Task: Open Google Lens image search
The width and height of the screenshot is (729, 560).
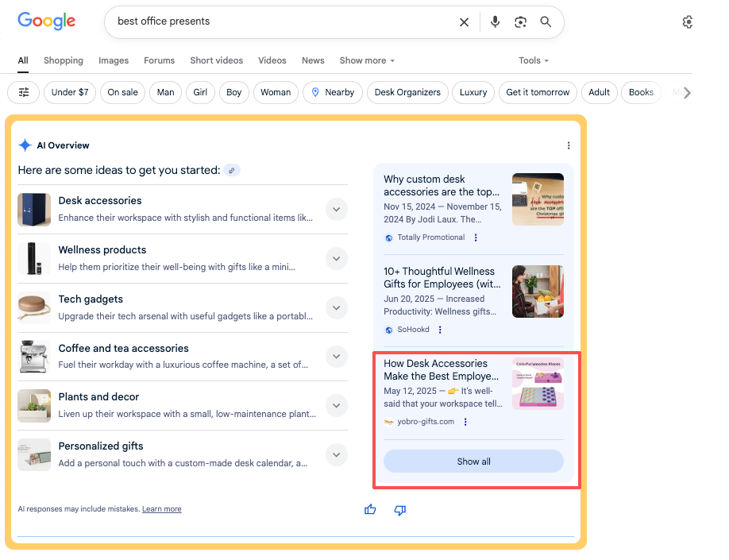Action: point(520,22)
